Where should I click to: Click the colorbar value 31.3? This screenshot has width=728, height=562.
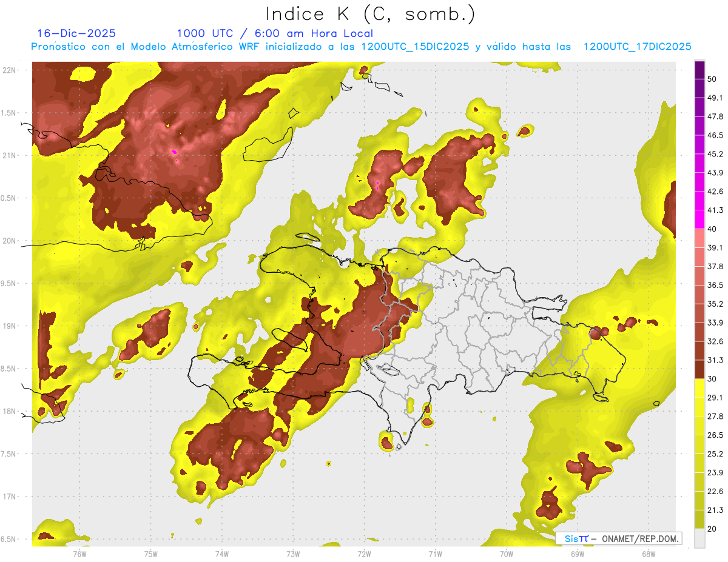(x=715, y=360)
